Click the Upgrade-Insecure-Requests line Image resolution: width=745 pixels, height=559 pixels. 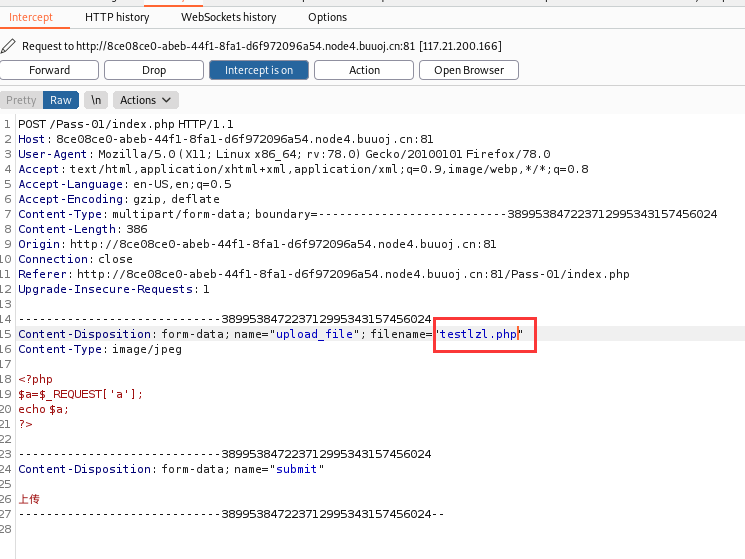pos(114,289)
